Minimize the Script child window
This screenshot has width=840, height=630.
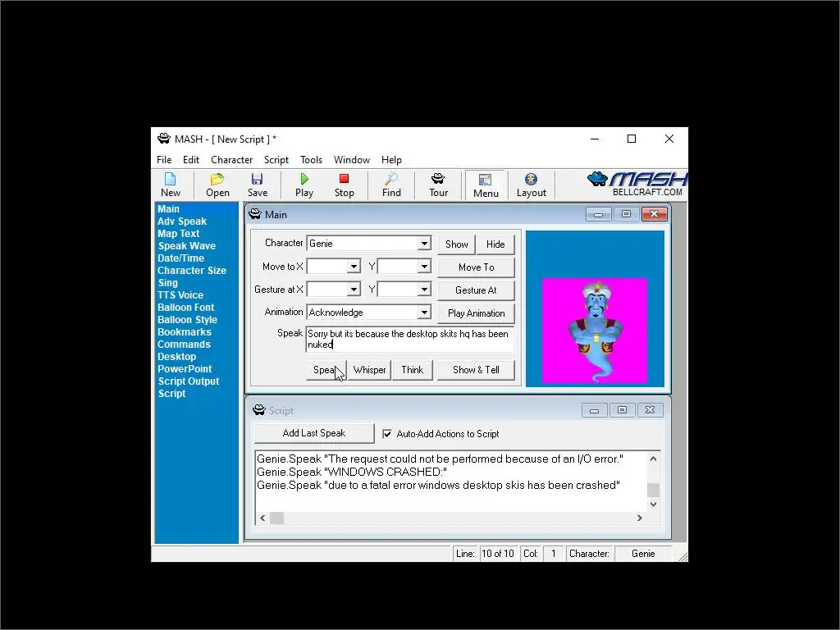[x=594, y=410]
